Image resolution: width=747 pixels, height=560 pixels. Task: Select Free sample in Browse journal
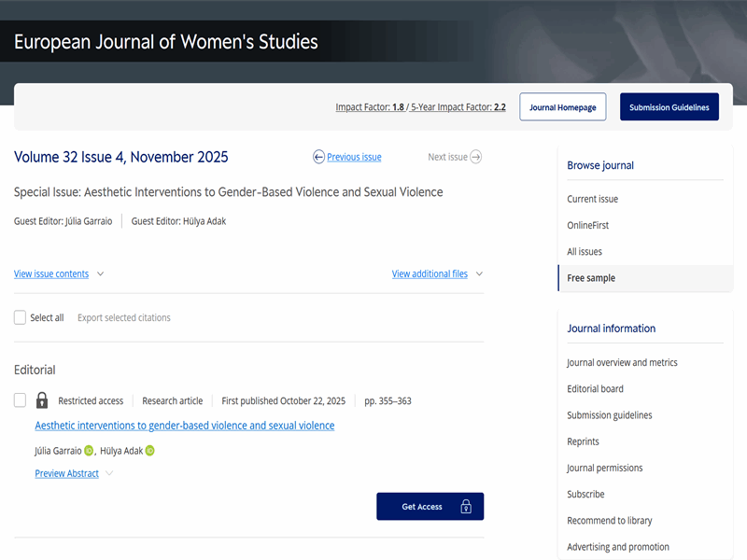click(x=591, y=278)
